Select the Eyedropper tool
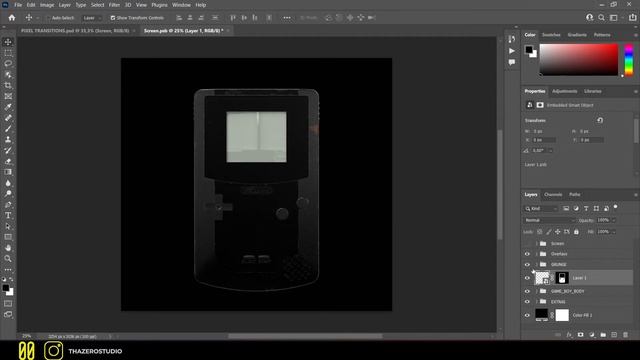The image size is (640, 360). pos(8,107)
